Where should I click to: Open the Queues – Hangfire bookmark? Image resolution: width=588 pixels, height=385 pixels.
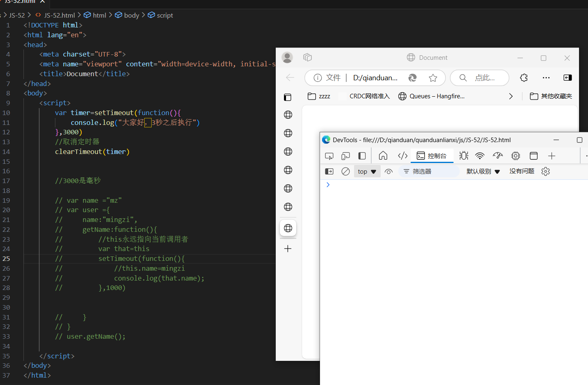[x=431, y=96]
